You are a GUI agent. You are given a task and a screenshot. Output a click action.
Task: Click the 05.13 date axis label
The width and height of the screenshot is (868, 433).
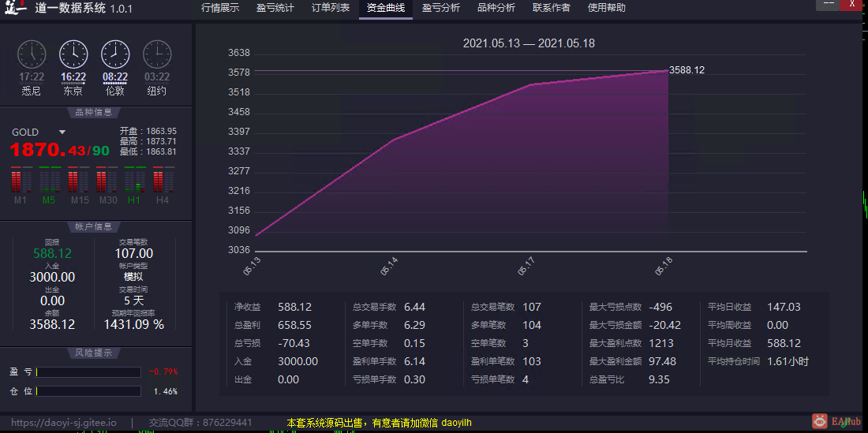[250, 266]
